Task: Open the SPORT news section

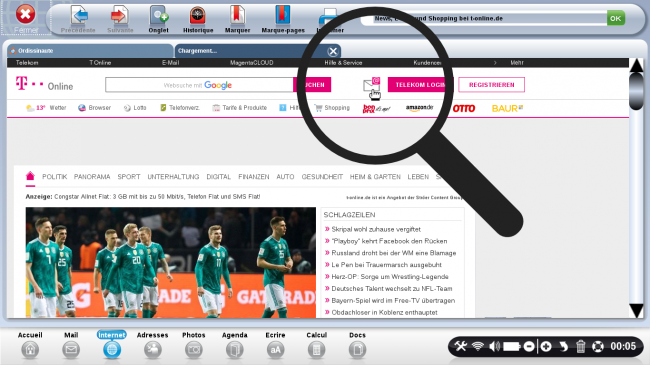Action: 129,177
